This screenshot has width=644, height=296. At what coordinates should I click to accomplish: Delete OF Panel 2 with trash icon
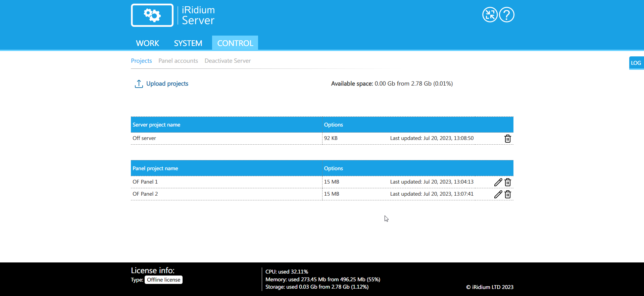(508, 194)
